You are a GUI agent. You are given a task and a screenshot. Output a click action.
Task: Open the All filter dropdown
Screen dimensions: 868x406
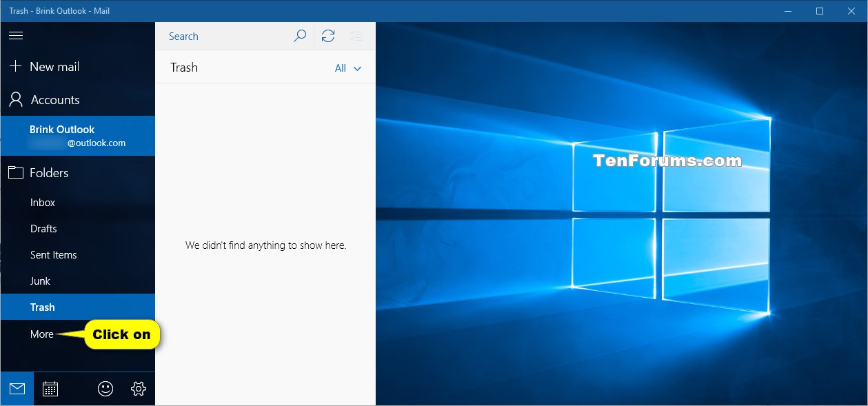click(x=348, y=68)
